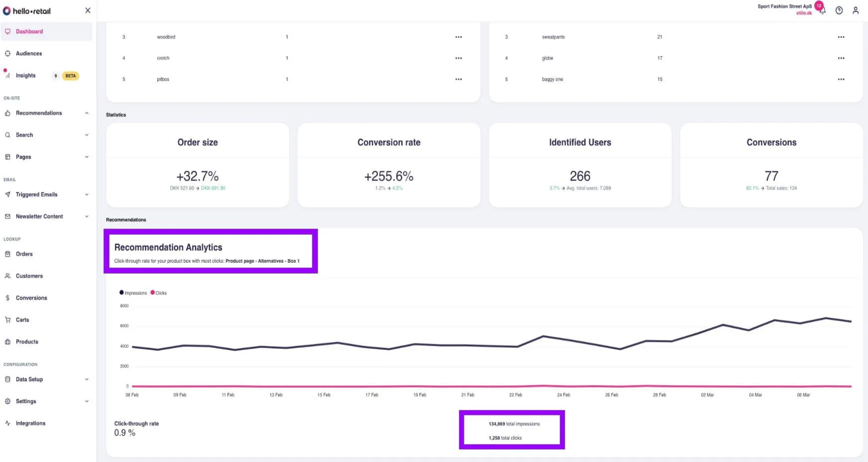Toggle Impressions series in chart legend
Image resolution: width=868 pixels, height=462 pixels.
coord(133,293)
